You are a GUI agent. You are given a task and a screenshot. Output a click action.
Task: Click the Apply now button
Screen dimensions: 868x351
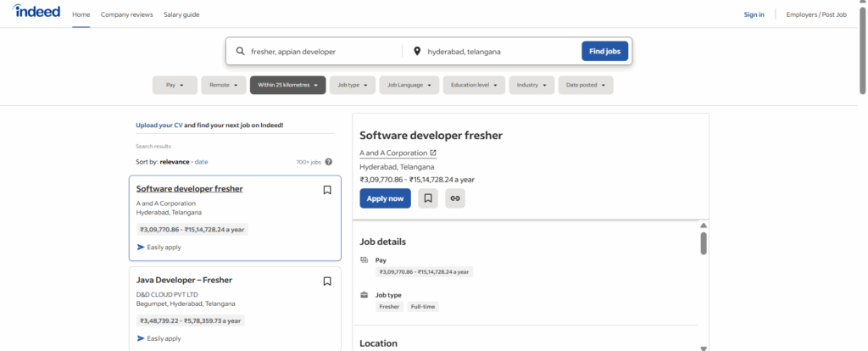385,198
